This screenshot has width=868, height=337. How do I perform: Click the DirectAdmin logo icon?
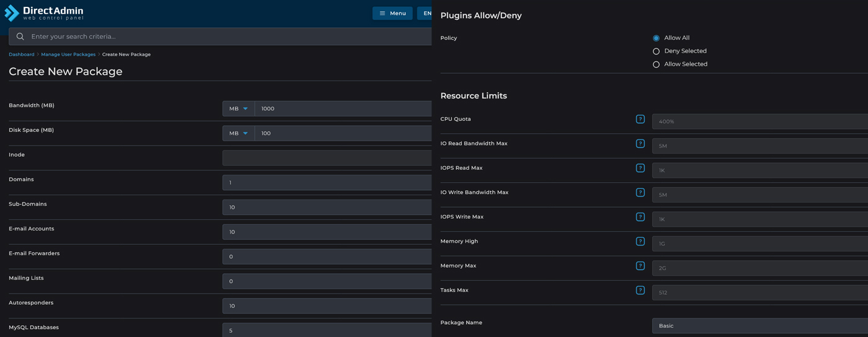point(12,13)
